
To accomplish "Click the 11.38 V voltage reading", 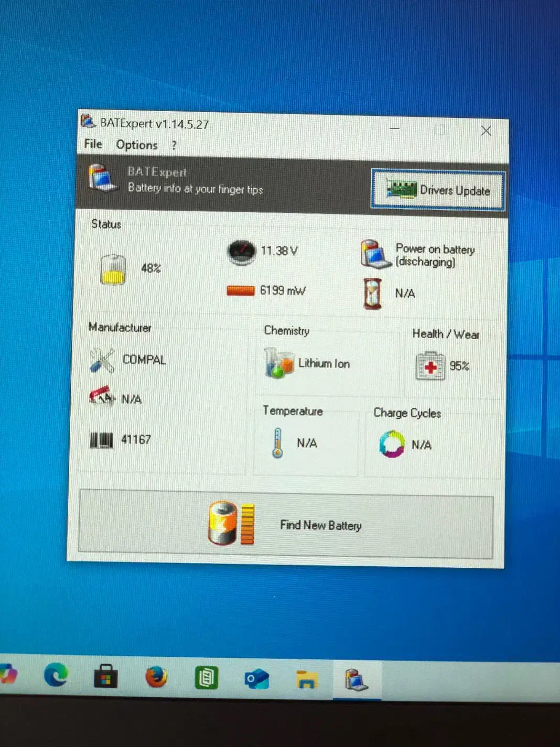I will [279, 251].
